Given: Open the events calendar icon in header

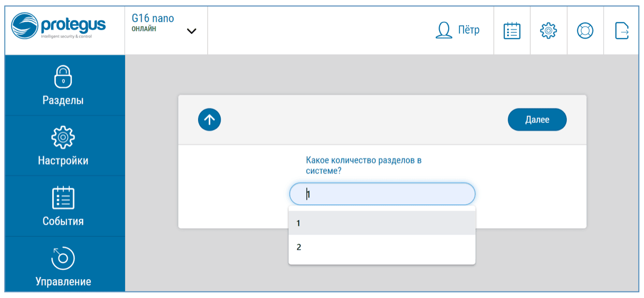Looking at the screenshot, I should coord(512,31).
